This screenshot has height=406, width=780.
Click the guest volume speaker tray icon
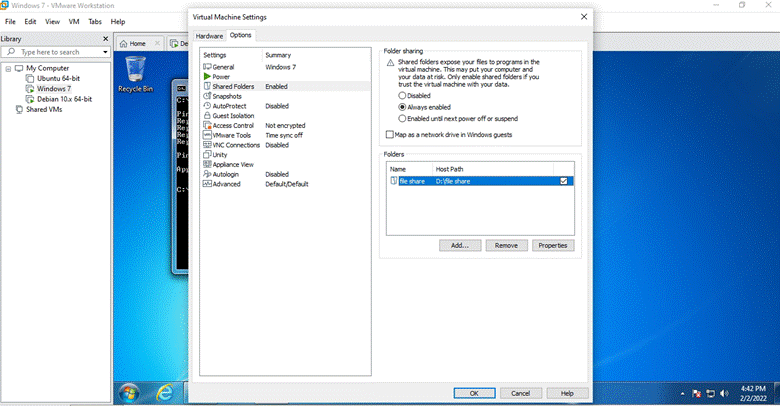point(724,394)
